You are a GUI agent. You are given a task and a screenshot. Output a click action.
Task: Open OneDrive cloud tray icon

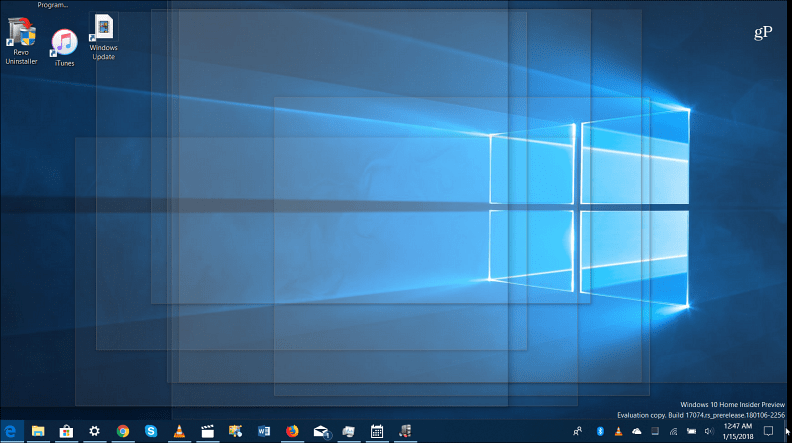pyautogui.click(x=636, y=431)
